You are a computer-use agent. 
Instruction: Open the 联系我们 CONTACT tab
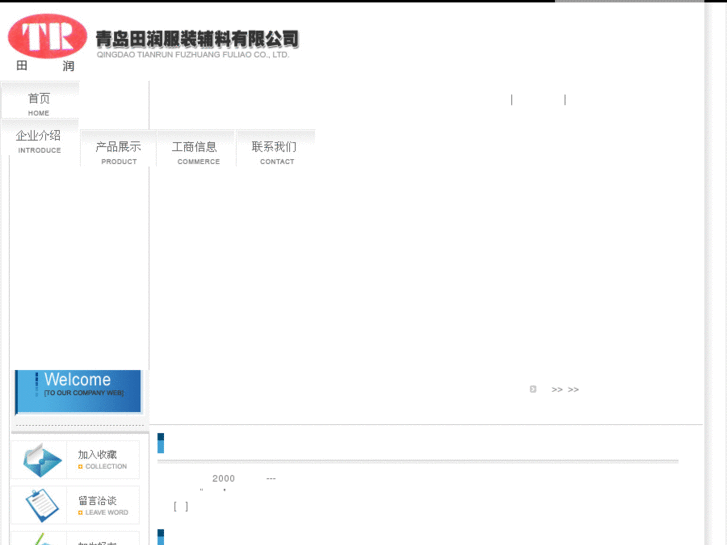[276, 148]
